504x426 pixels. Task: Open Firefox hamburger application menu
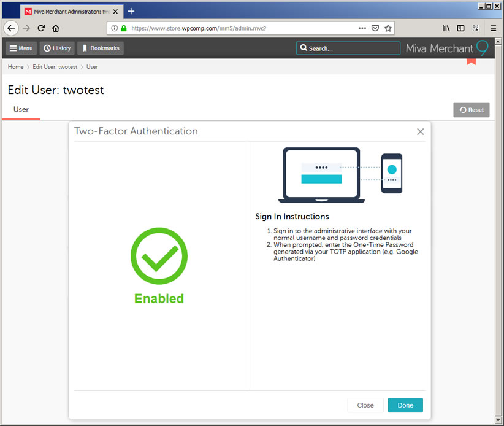tap(493, 28)
